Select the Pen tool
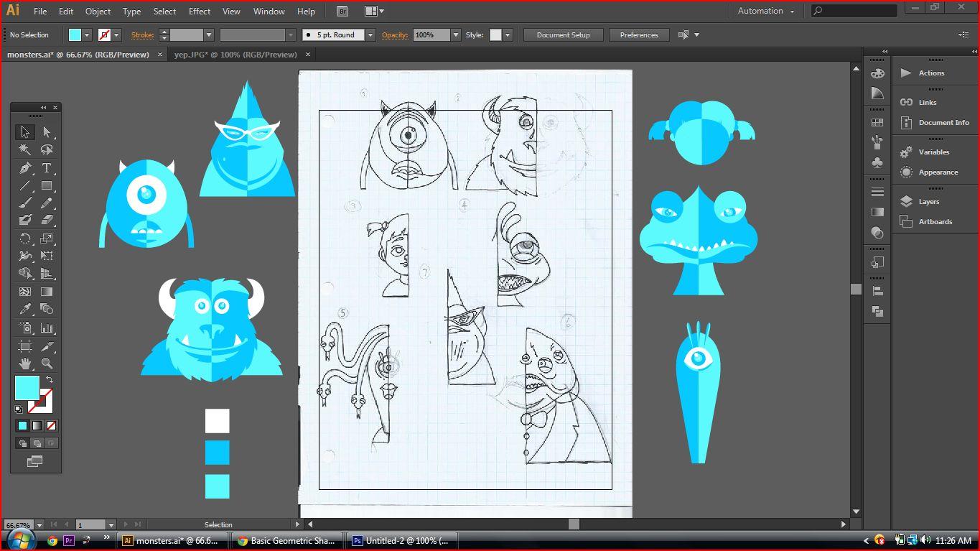 25,168
